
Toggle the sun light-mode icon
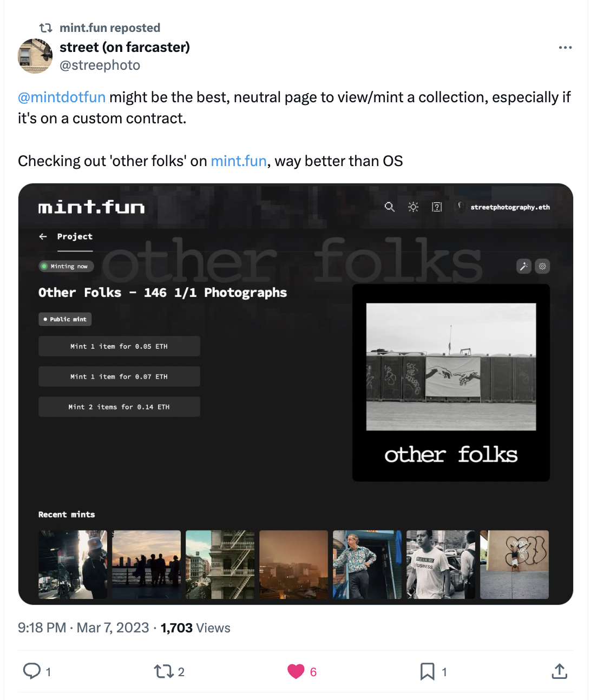point(413,207)
